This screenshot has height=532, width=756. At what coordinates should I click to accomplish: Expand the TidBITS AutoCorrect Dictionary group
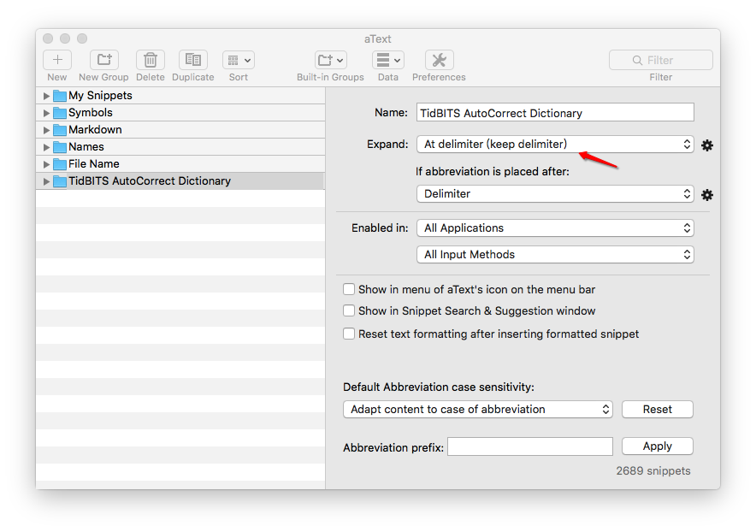click(x=46, y=181)
